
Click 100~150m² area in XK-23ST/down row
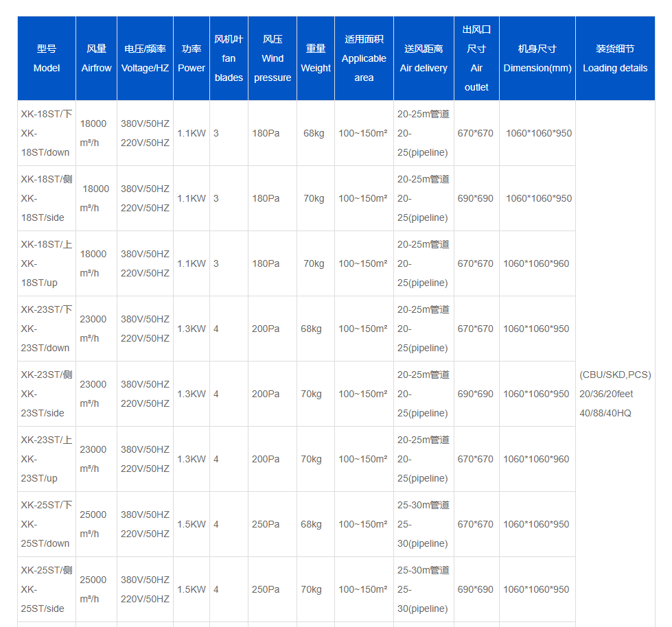tap(363, 329)
